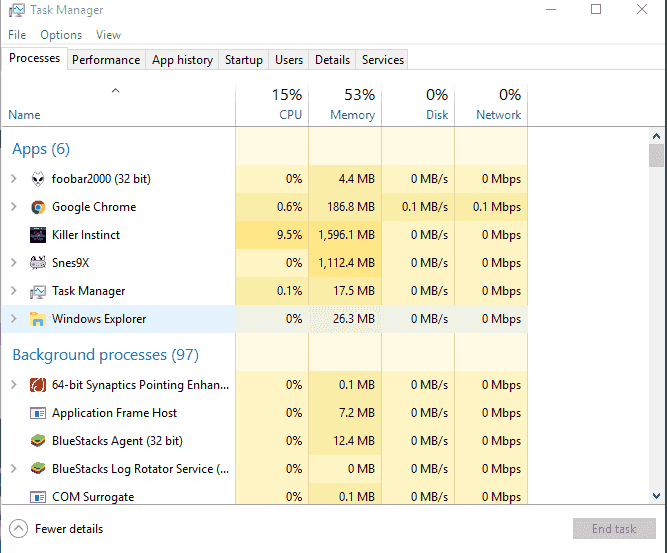Click the BlueStacks Log Rotator Service icon
667x553 pixels.
[38, 468]
